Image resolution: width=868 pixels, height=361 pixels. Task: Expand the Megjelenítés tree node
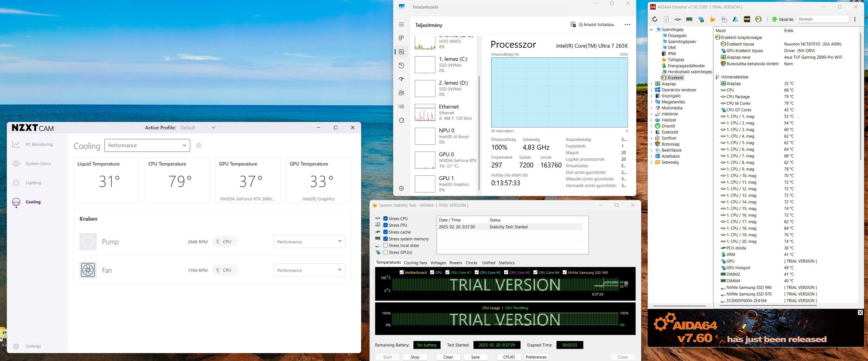[x=651, y=102]
